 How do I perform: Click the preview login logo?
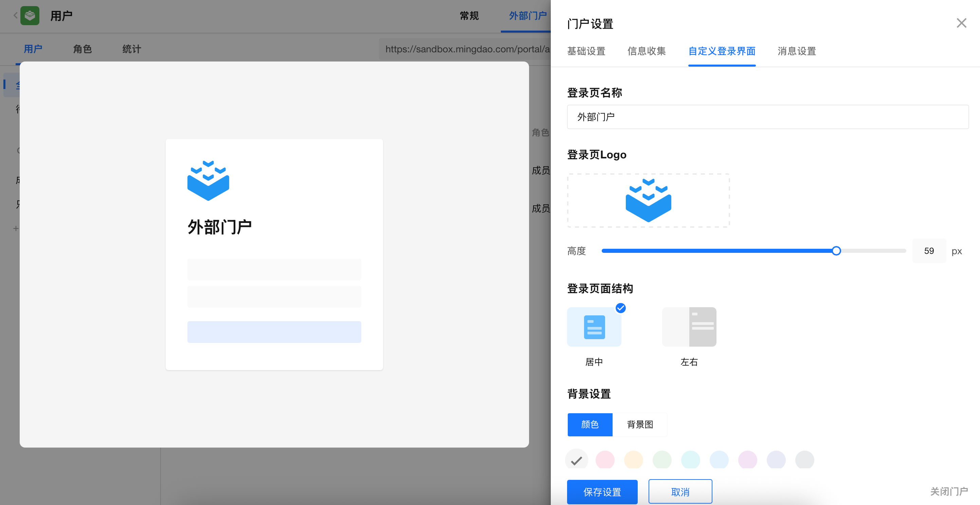pos(208,180)
